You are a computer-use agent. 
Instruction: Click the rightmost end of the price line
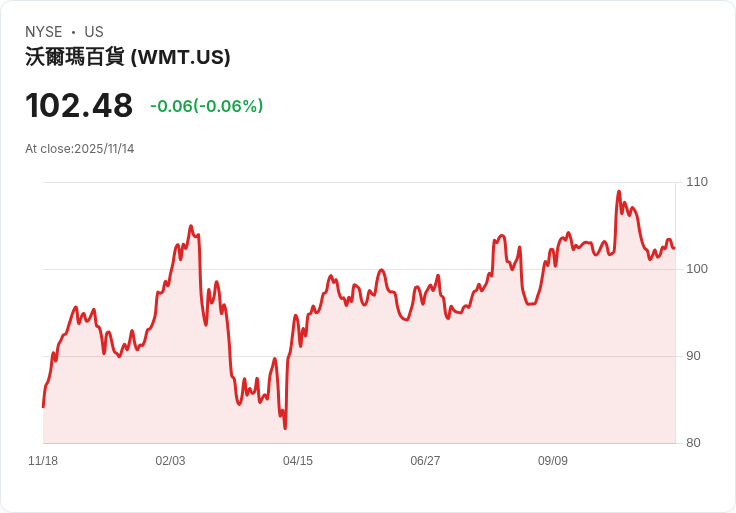674,248
